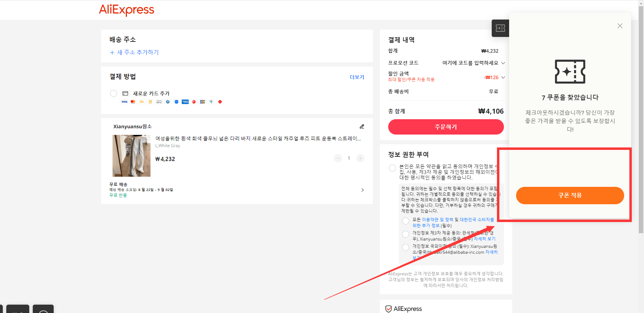Open 대한민국 소비자를 위한 추가 정보 link
Image resolution: width=644 pixels, height=313 pixels.
click(x=453, y=223)
